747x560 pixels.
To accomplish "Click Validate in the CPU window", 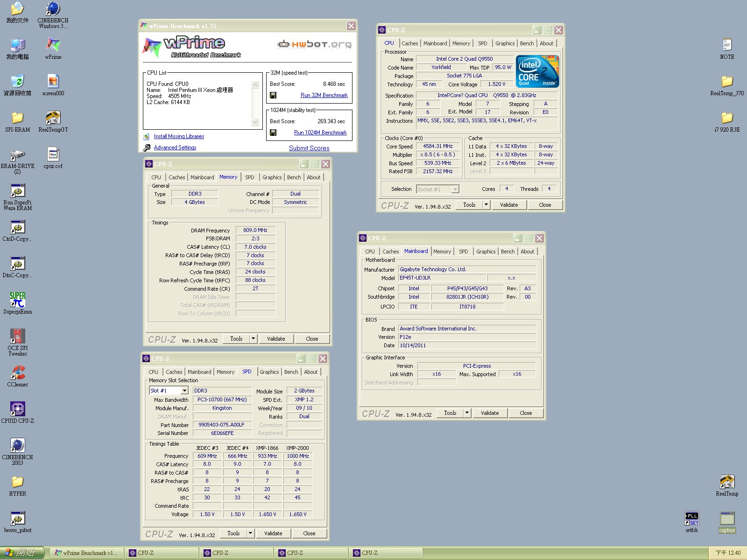I will tap(509, 205).
